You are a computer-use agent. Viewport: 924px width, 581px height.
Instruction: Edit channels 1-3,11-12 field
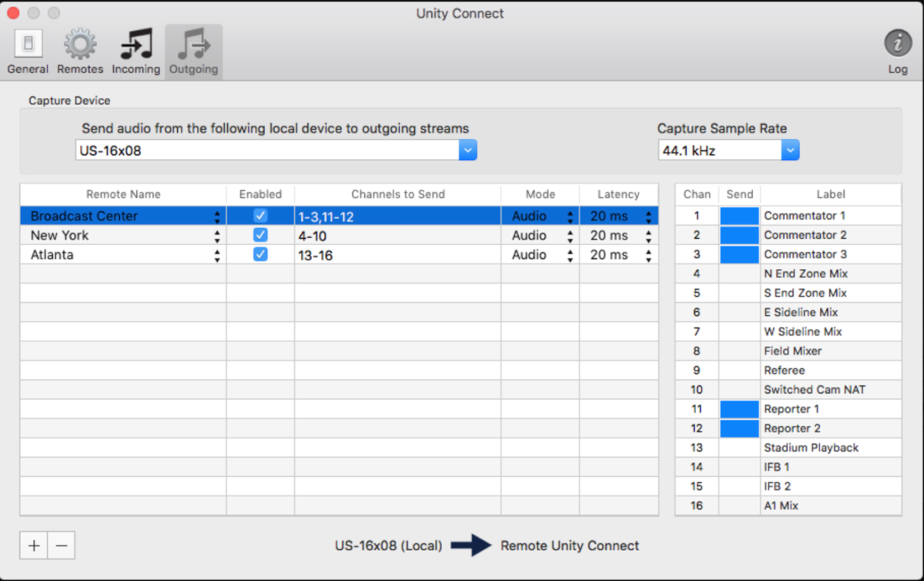tap(398, 217)
